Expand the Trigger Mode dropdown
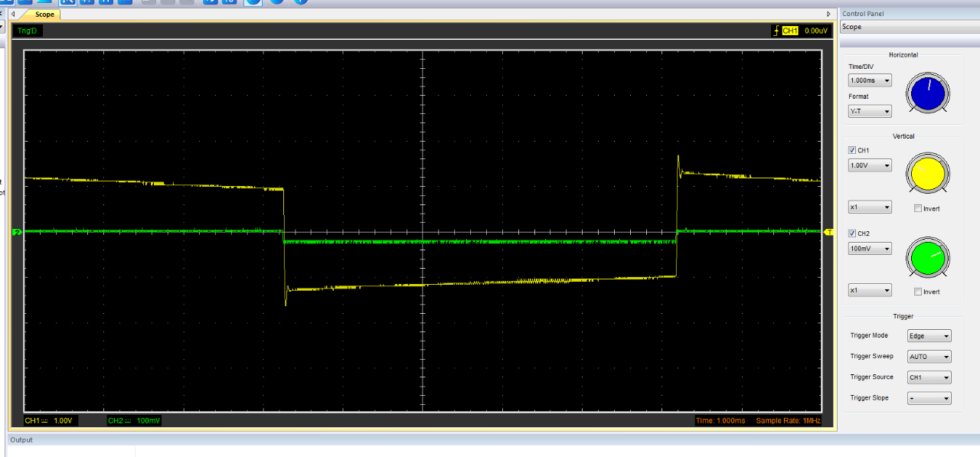Image resolution: width=980 pixels, height=457 pixels. click(x=929, y=336)
